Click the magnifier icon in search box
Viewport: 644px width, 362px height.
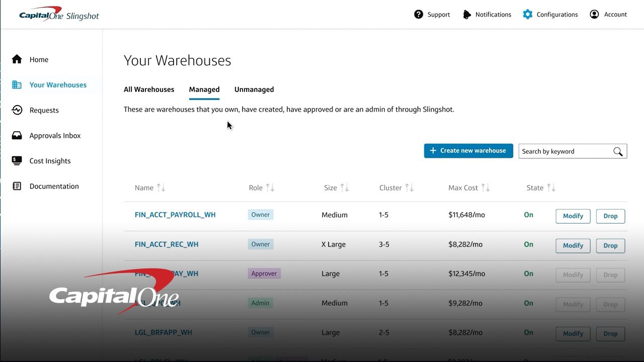[618, 151]
